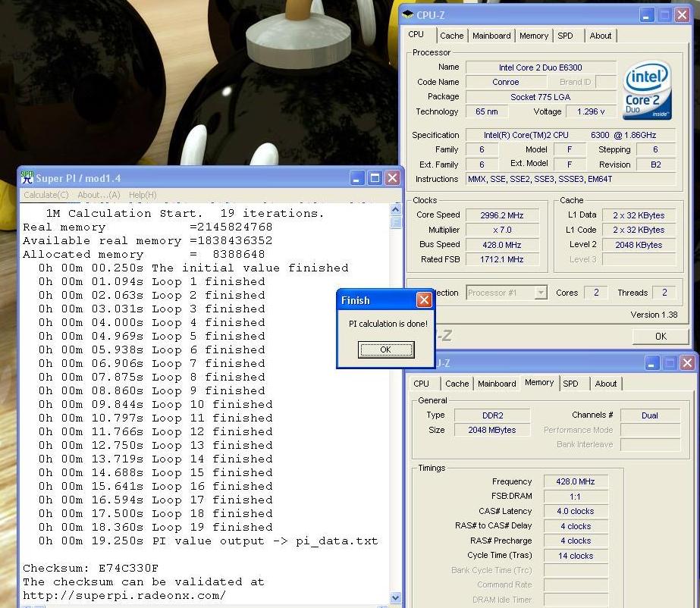Open the Calculate(C) menu in Super PI

pyautogui.click(x=46, y=195)
